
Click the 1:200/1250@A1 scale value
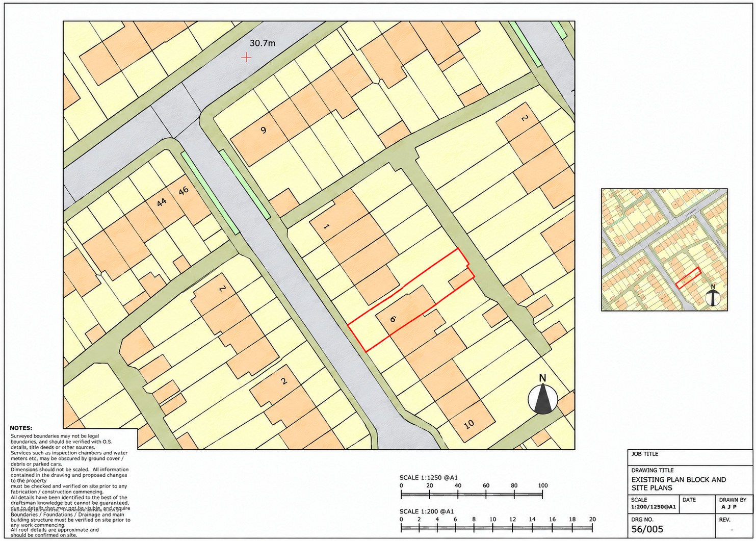point(654,507)
